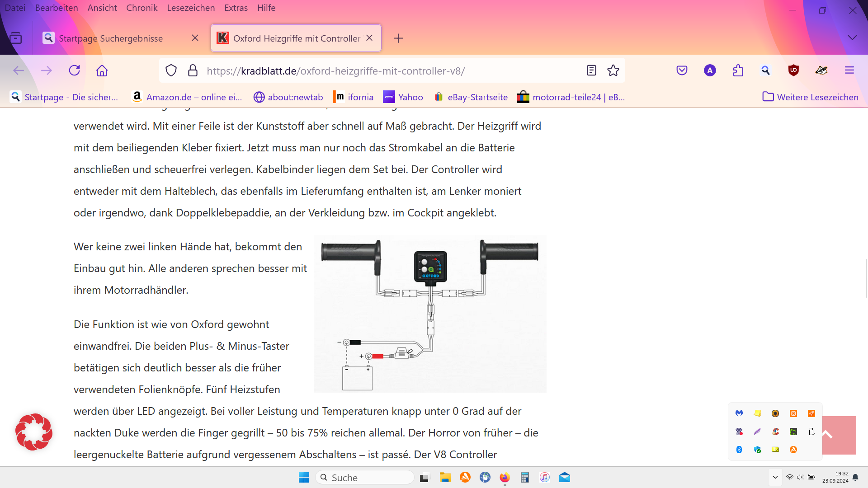Click the taskbar Suche search box
The height and width of the screenshot is (488, 868).
pos(365,477)
